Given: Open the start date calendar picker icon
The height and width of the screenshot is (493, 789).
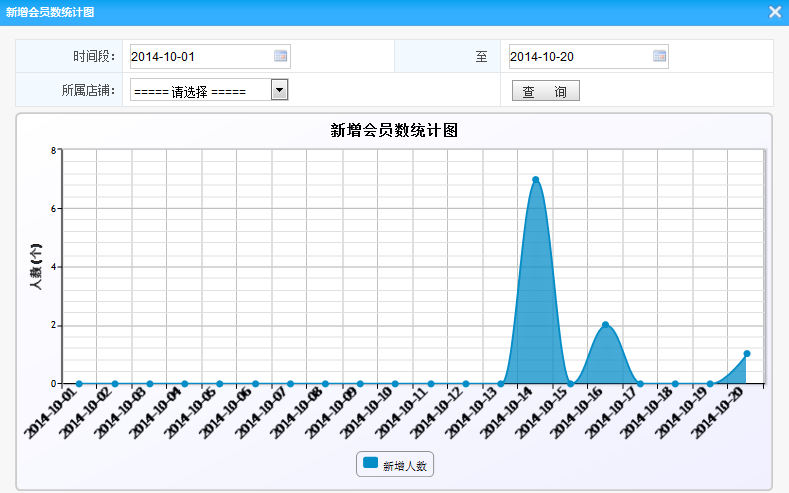Looking at the screenshot, I should pyautogui.click(x=280, y=56).
